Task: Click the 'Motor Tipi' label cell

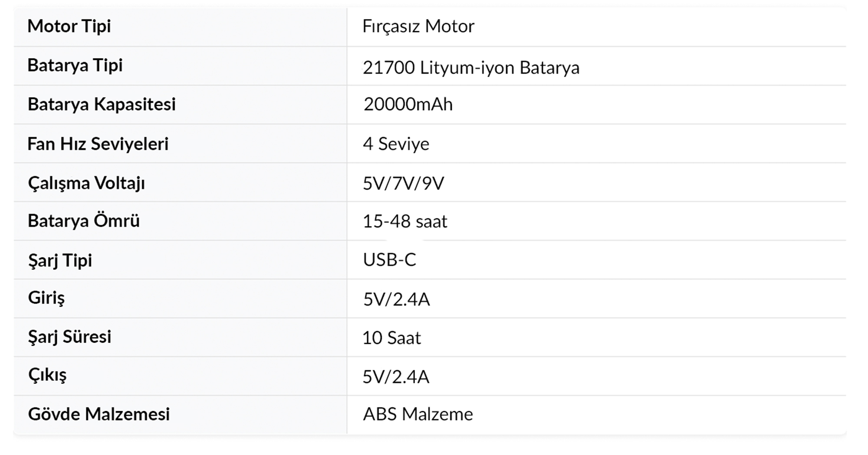Action: (69, 26)
